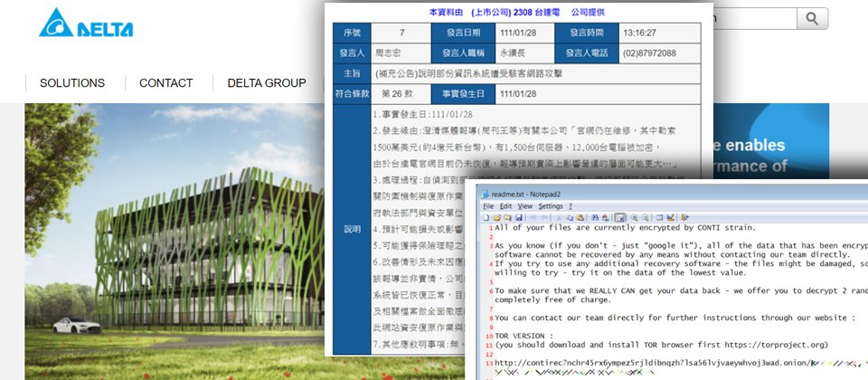Open the View menu in Notepad2
Viewport: 868px width, 380px height.
(524, 206)
